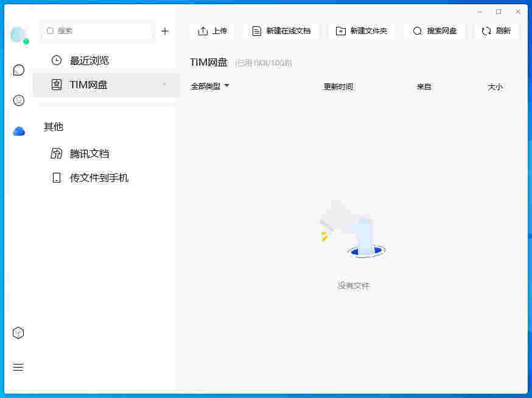Sort files by the 更新时间 column

338,86
